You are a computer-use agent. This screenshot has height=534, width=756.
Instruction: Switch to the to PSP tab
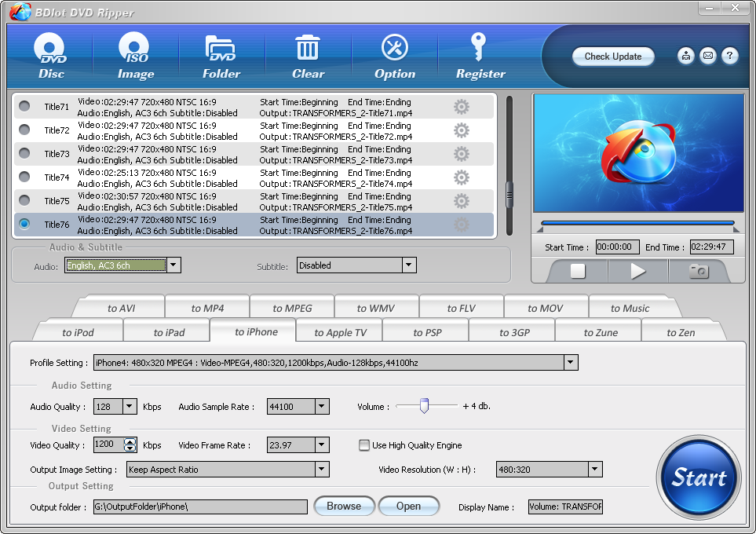click(427, 332)
